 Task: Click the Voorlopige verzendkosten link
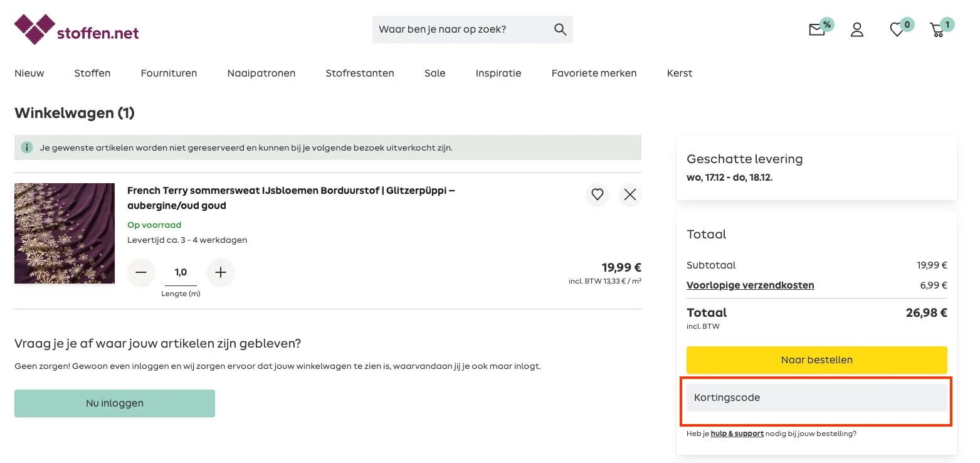pos(750,285)
